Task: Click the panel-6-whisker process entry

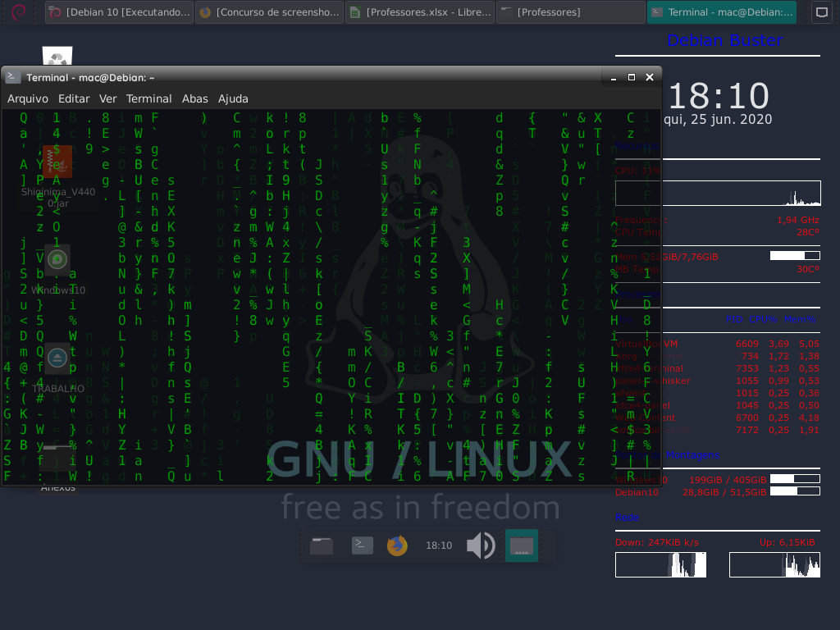Action: click(x=652, y=381)
